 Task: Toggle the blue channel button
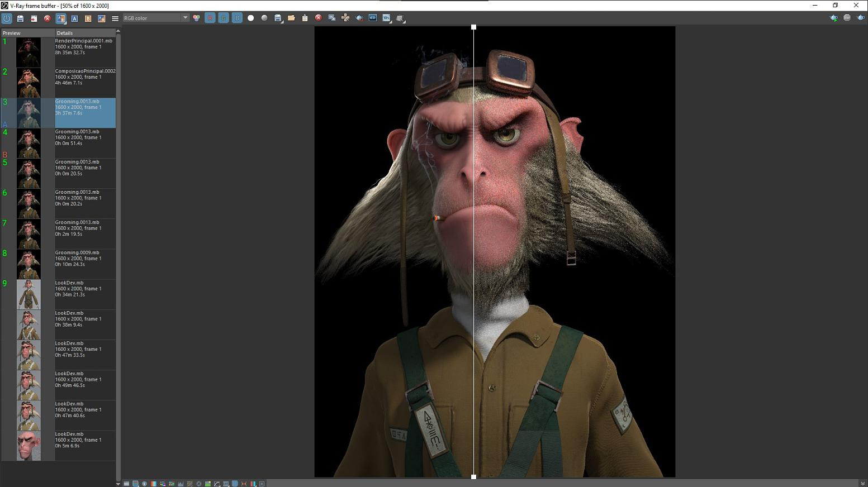point(237,18)
